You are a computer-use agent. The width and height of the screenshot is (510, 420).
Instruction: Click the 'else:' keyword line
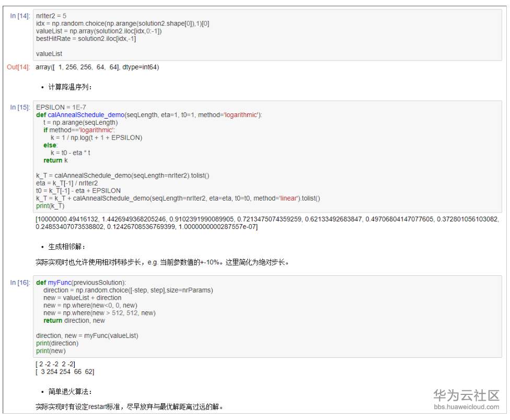pos(50,145)
